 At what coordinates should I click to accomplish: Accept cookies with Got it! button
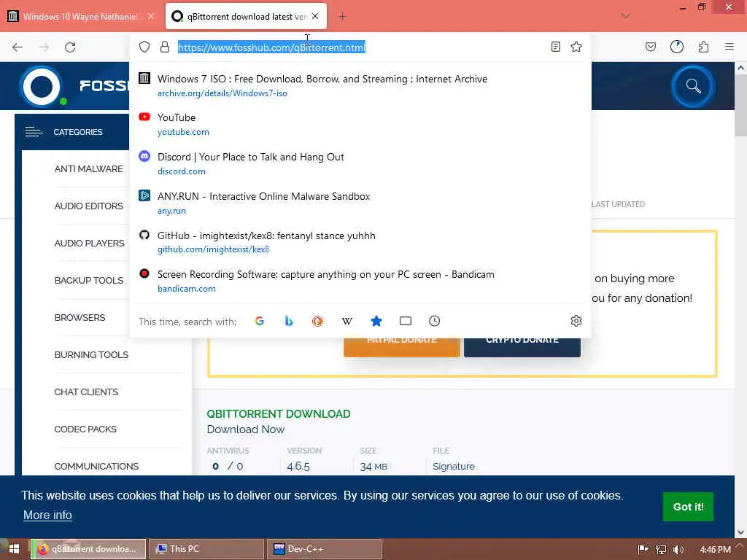click(688, 507)
